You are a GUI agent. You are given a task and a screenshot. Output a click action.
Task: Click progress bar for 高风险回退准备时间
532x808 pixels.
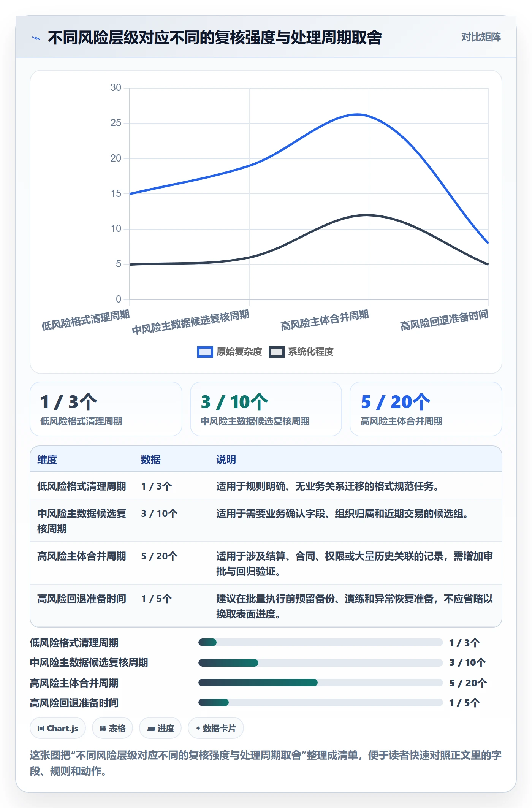pos(320,702)
